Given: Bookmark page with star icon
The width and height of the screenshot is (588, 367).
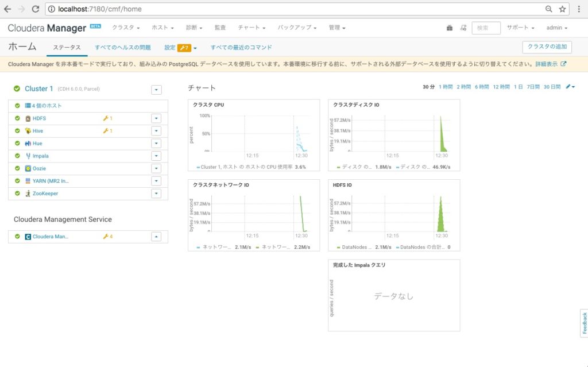Looking at the screenshot, I should tap(562, 9).
